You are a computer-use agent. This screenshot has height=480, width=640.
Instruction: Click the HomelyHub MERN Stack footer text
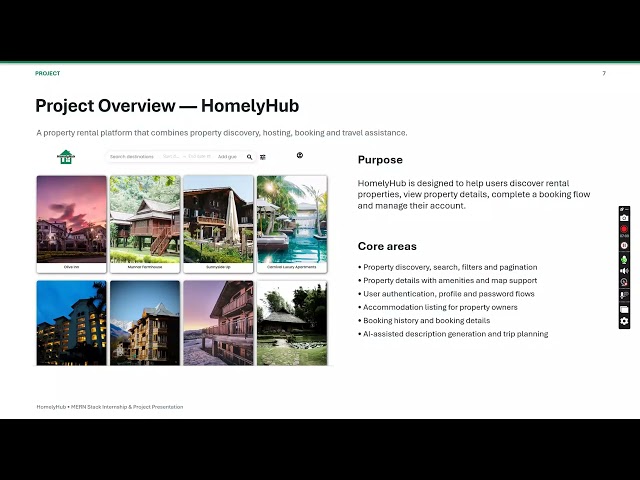click(110, 407)
